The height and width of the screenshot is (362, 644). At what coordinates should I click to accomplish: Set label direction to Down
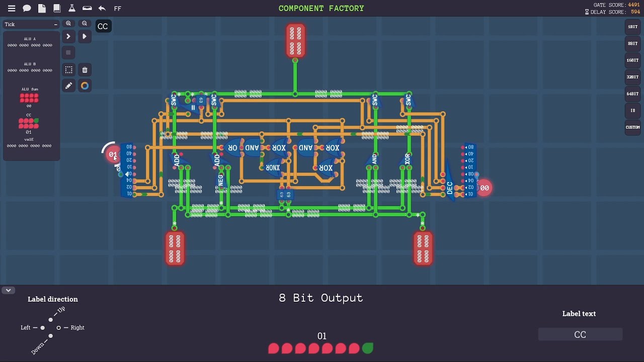tap(51, 336)
